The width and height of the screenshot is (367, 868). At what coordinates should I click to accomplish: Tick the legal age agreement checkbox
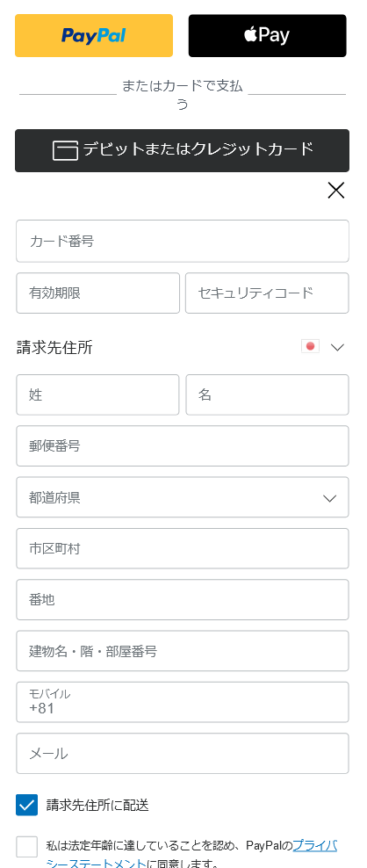click(x=26, y=847)
